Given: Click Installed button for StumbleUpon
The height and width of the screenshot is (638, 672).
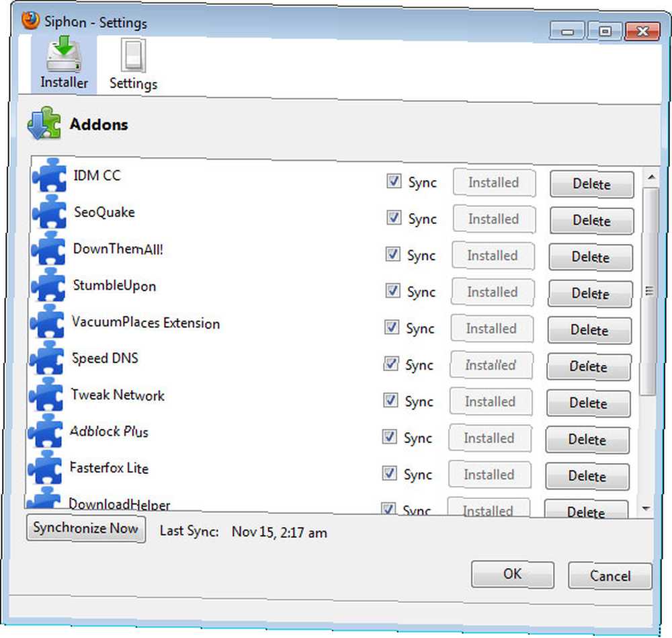Looking at the screenshot, I should pyautogui.click(x=493, y=292).
